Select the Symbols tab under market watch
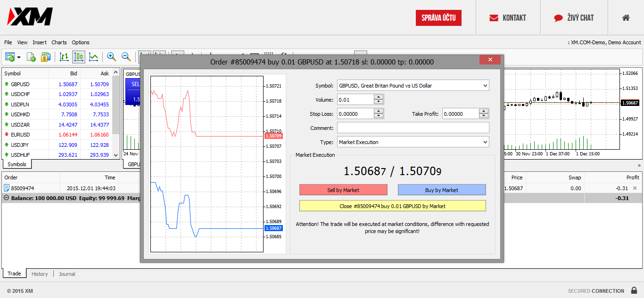Viewport: 644px width, 298px height. (17, 164)
